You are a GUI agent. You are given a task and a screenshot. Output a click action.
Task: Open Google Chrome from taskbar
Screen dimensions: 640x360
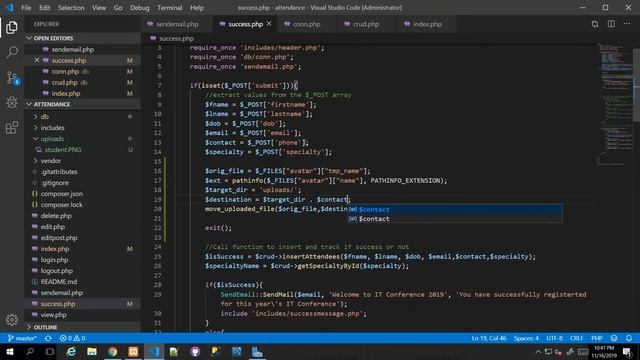[112, 351]
